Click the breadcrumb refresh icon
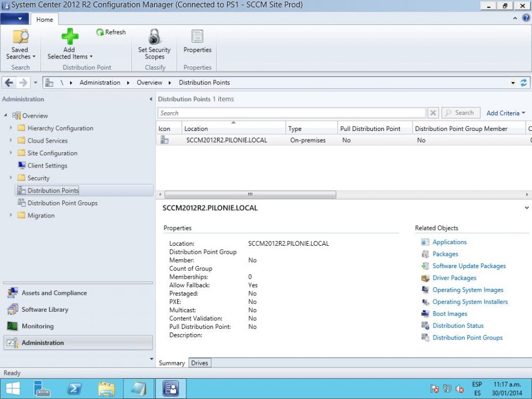 523,82
